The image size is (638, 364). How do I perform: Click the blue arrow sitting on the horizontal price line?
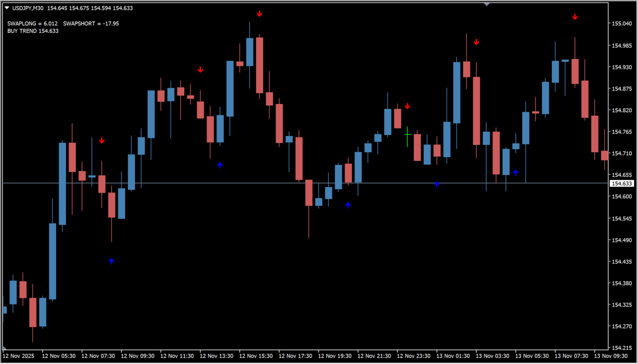click(437, 184)
